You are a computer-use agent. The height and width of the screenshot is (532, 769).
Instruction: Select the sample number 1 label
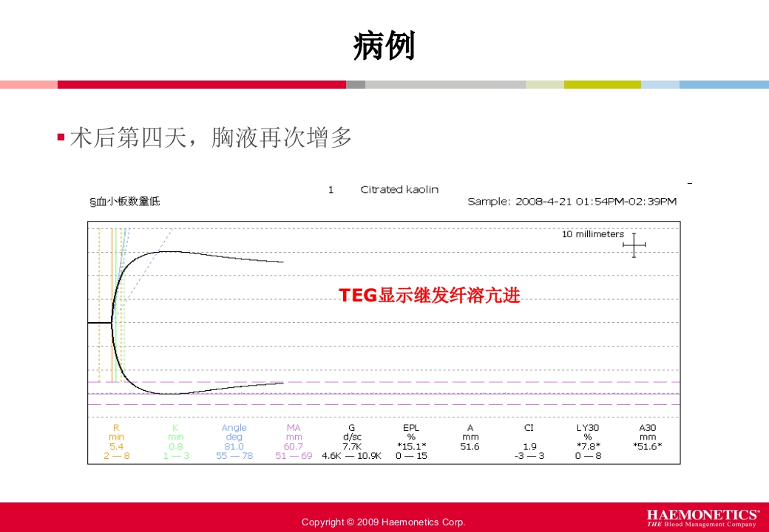(331, 189)
